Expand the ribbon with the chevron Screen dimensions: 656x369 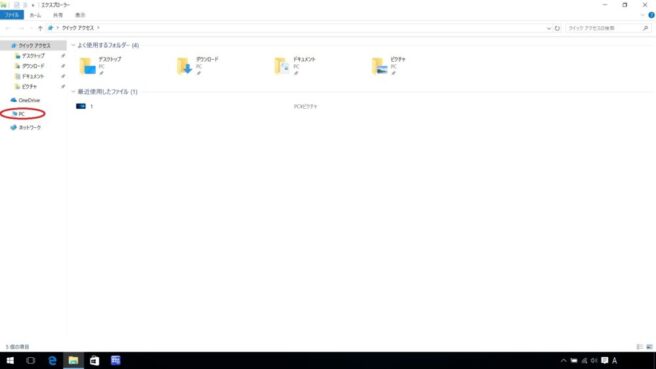point(643,15)
